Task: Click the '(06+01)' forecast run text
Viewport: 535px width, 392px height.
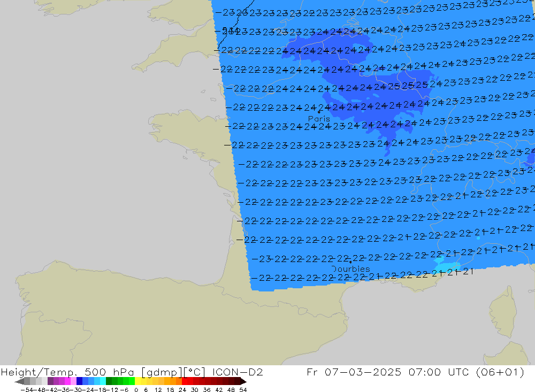Action: pos(500,372)
